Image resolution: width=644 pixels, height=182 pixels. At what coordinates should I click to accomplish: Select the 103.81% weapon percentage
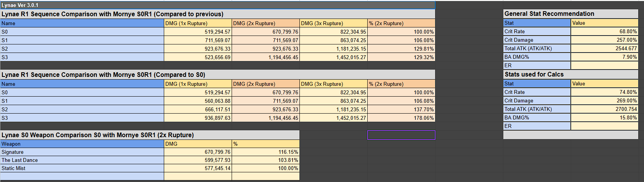(266, 160)
